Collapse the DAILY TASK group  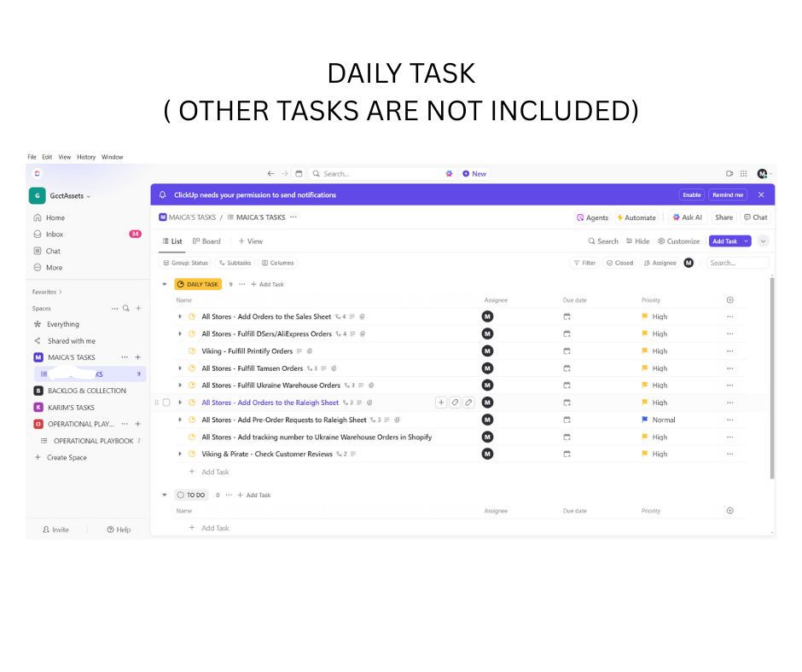(165, 284)
